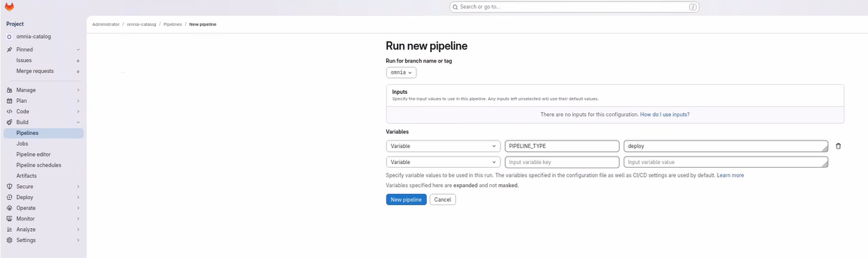The height and width of the screenshot is (258, 868).
Task: Open Artifacts in the sidebar
Action: tap(43, 176)
